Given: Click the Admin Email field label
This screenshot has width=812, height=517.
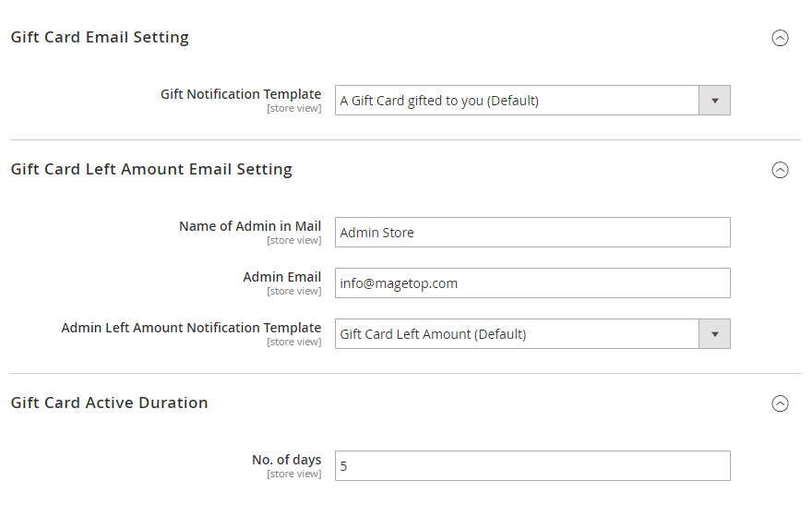Looking at the screenshot, I should point(281,277).
